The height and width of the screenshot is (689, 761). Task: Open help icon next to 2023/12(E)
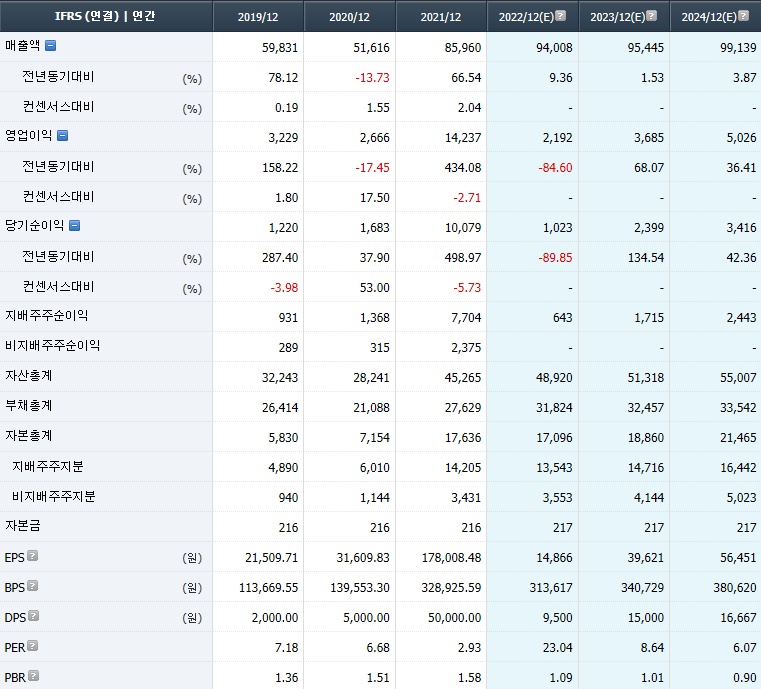(x=651, y=16)
